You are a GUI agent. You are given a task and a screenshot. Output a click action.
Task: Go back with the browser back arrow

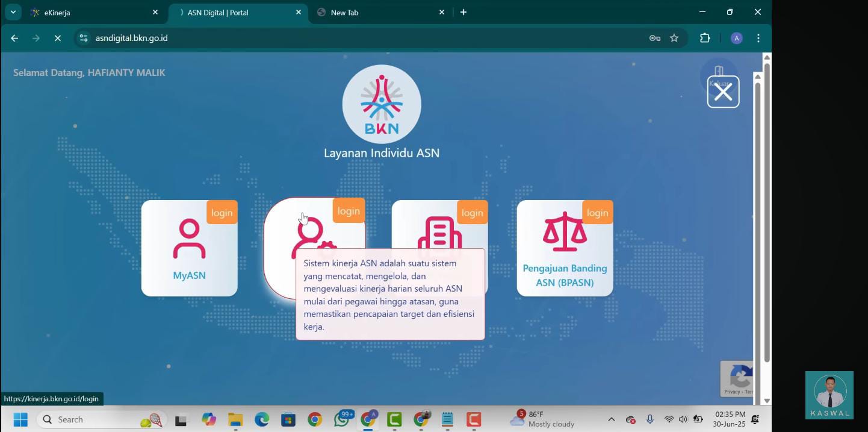[x=14, y=38]
